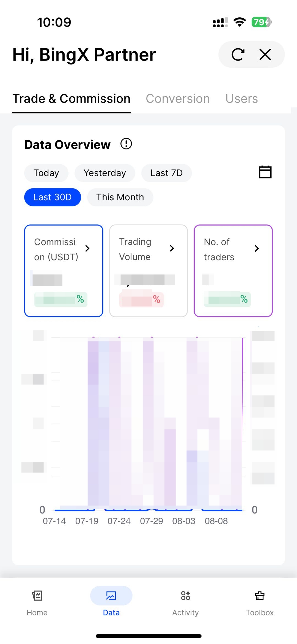
Task: Open Activity in bottom navigation
Action: click(186, 601)
